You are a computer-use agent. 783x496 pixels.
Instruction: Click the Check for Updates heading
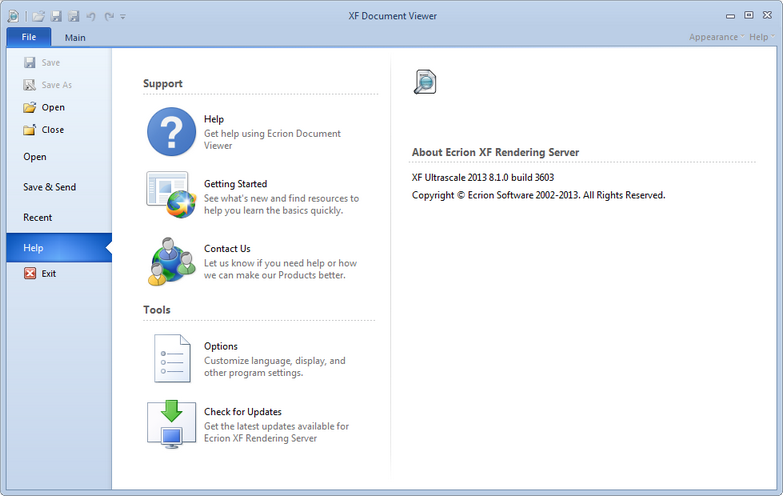[x=243, y=412]
